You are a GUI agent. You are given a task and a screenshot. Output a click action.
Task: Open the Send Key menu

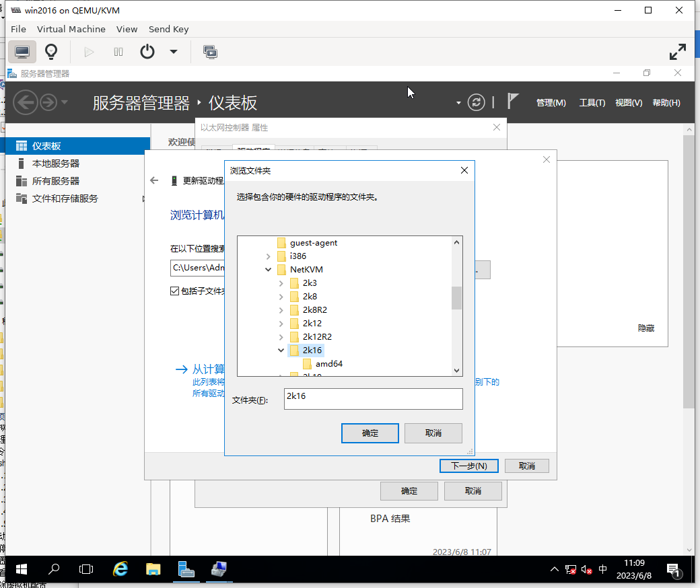pyautogui.click(x=168, y=29)
